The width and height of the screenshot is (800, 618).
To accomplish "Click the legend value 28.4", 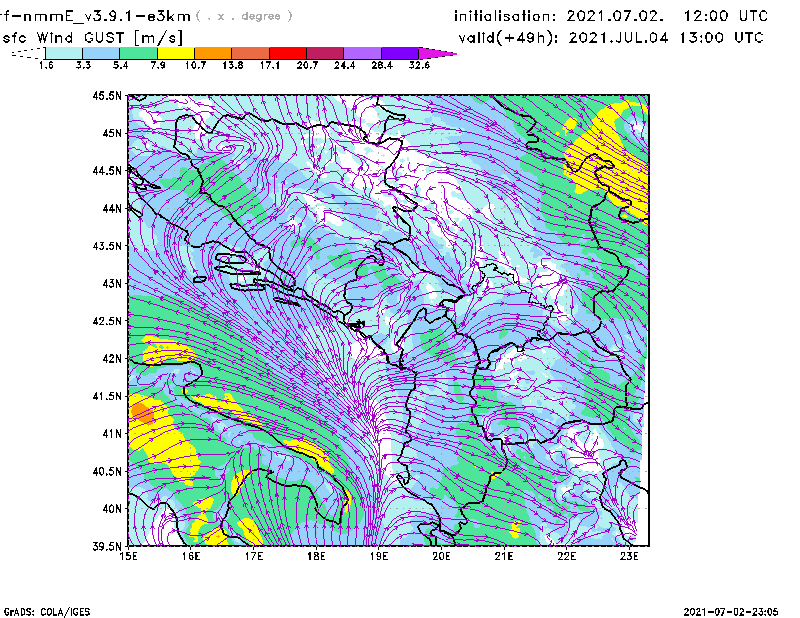I will [382, 65].
